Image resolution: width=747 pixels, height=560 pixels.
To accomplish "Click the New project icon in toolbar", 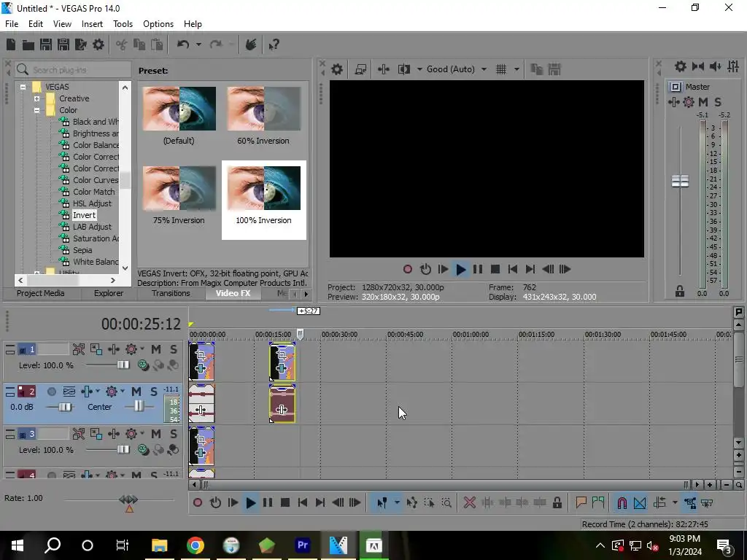I will click(x=11, y=44).
